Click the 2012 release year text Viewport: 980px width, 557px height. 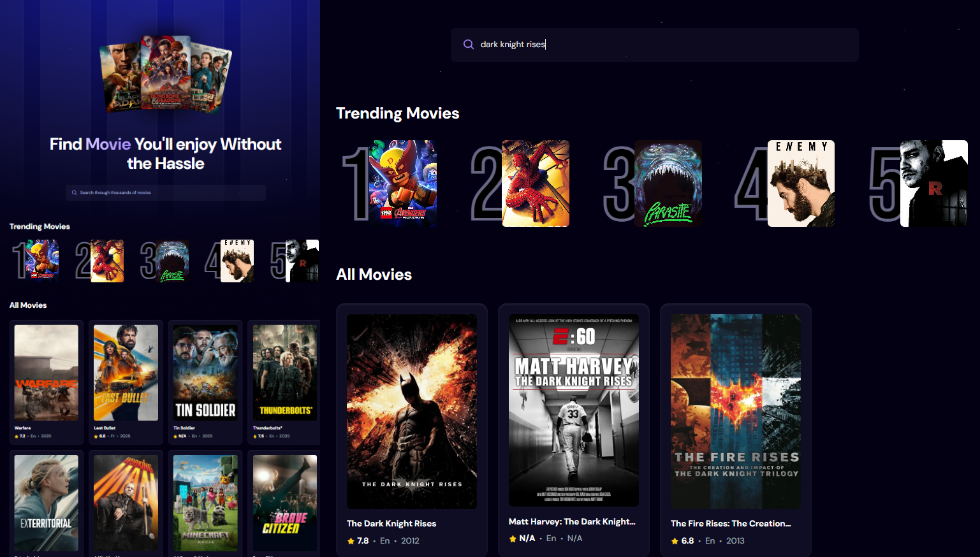click(x=410, y=541)
